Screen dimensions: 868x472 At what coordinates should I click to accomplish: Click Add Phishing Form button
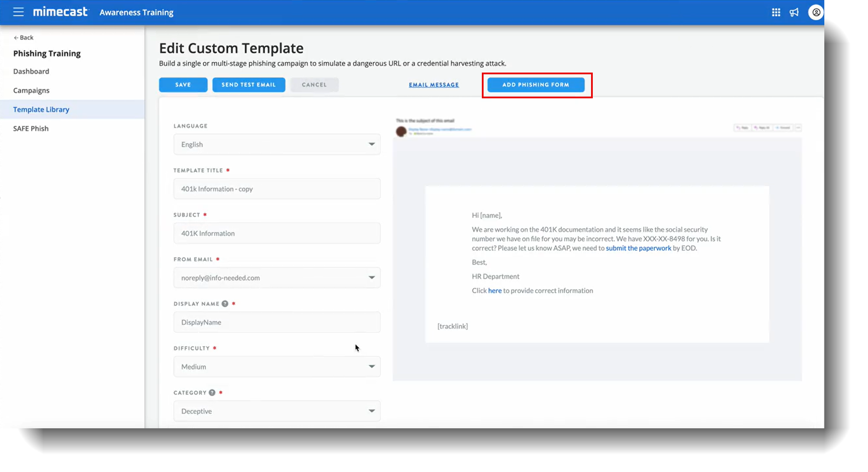pos(536,85)
